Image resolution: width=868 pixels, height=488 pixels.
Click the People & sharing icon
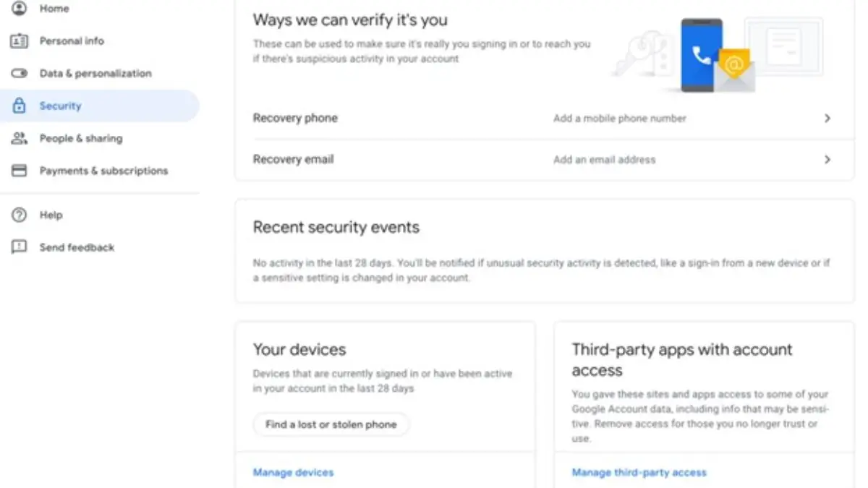point(20,138)
